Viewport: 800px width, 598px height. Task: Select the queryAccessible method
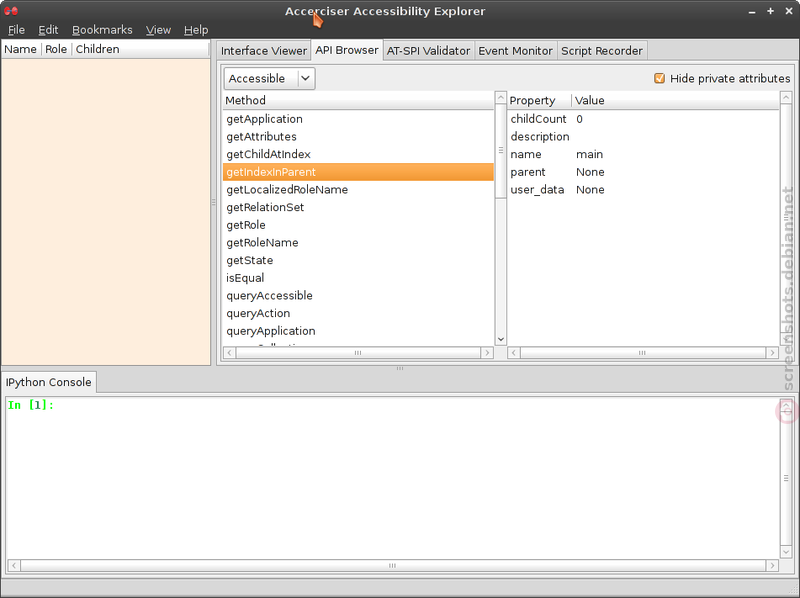[358, 296]
